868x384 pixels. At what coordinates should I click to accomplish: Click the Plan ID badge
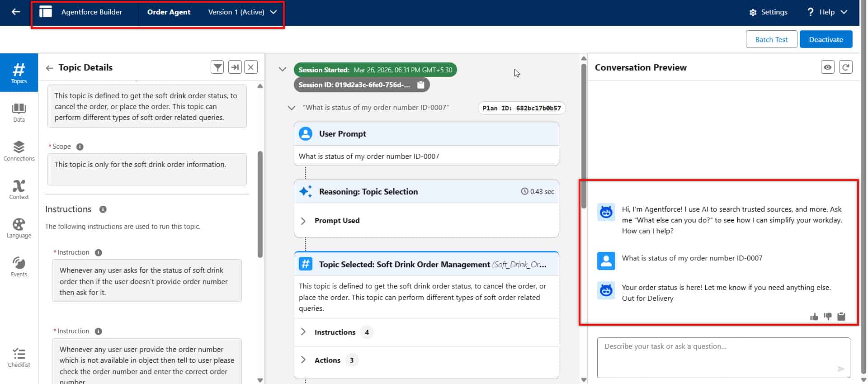coord(522,108)
